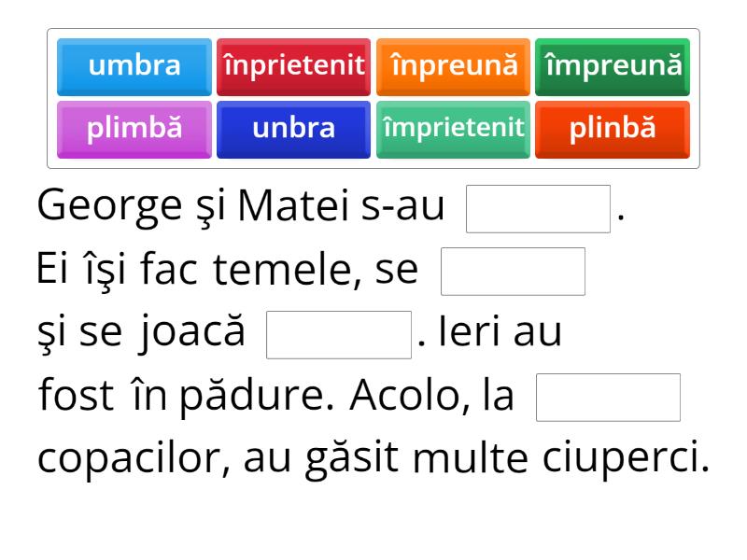Pick the dark blue "unbra" tile
The image size is (747, 560).
pos(293,130)
